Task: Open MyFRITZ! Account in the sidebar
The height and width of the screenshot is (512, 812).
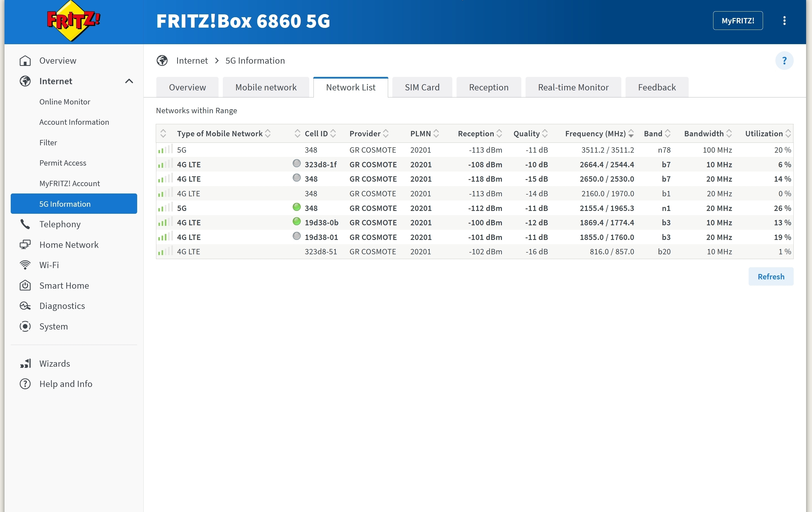Action: (70, 184)
